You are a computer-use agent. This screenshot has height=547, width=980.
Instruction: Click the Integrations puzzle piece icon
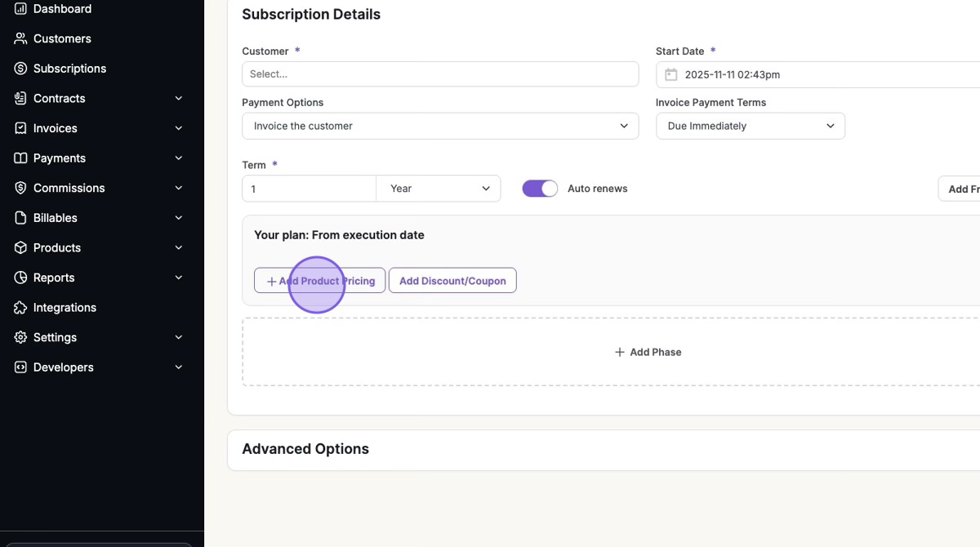[20, 308]
